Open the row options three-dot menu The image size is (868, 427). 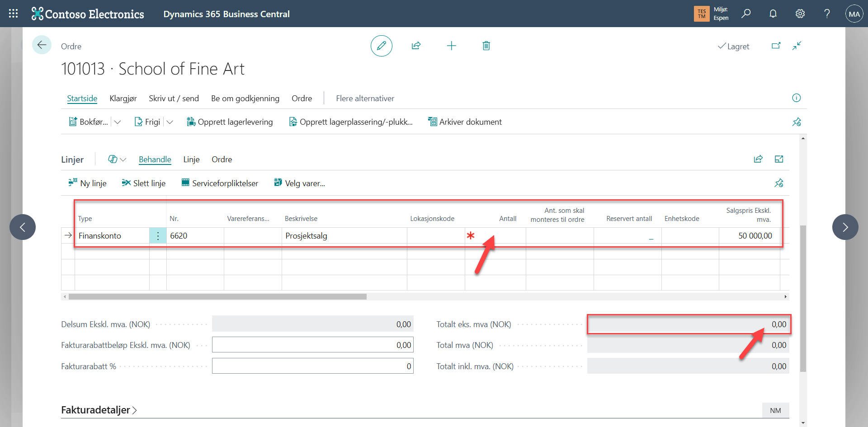158,235
